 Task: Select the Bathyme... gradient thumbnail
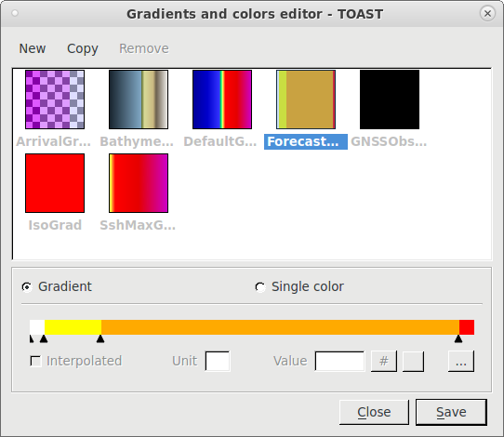click(x=139, y=99)
